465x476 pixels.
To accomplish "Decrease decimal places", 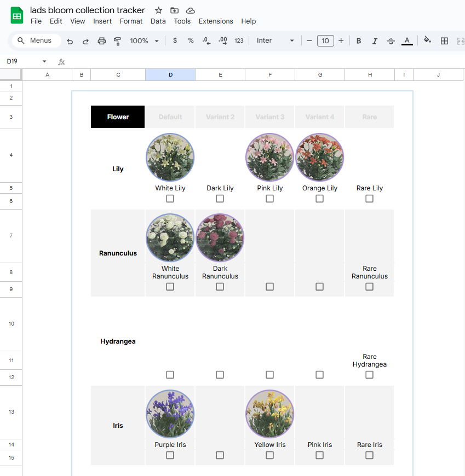I will (x=206, y=40).
